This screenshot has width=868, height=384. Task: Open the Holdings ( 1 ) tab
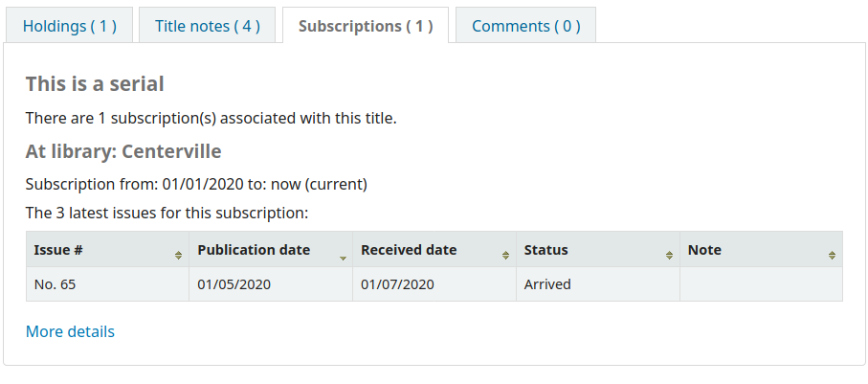pos(70,26)
